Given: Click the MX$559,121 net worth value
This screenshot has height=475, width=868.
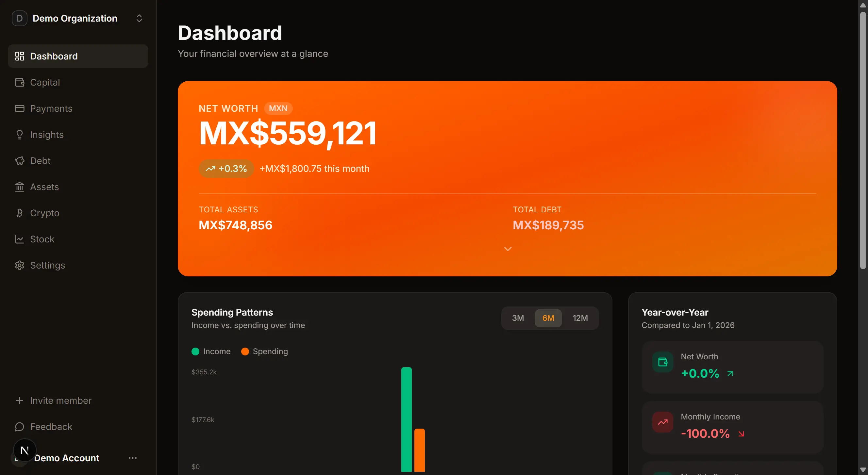Looking at the screenshot, I should (x=287, y=133).
